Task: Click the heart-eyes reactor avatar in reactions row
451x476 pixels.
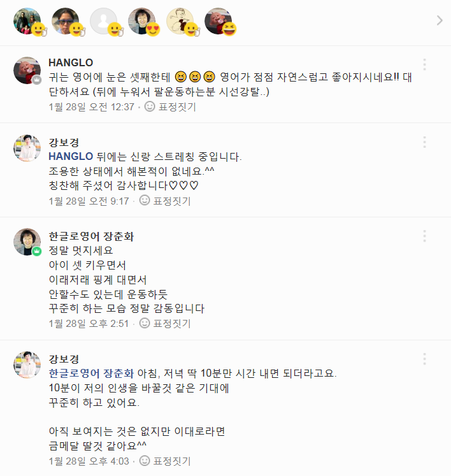Action: pyautogui.click(x=142, y=21)
